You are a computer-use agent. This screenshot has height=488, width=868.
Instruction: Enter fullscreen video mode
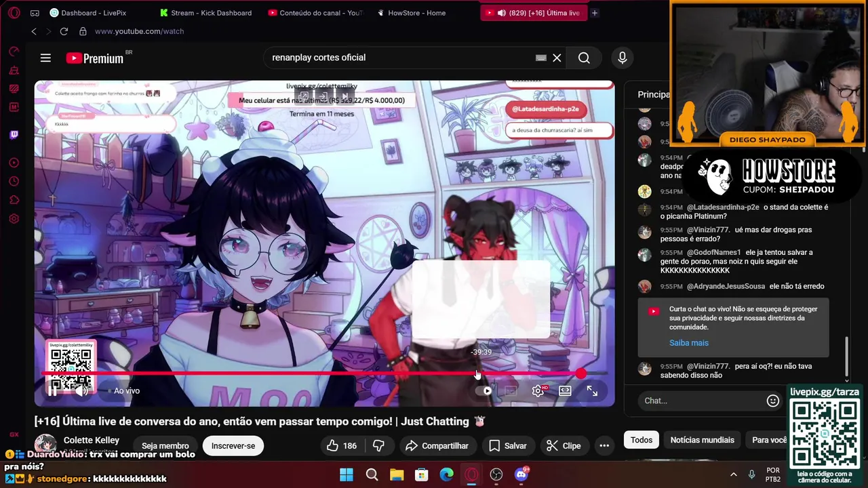(592, 390)
